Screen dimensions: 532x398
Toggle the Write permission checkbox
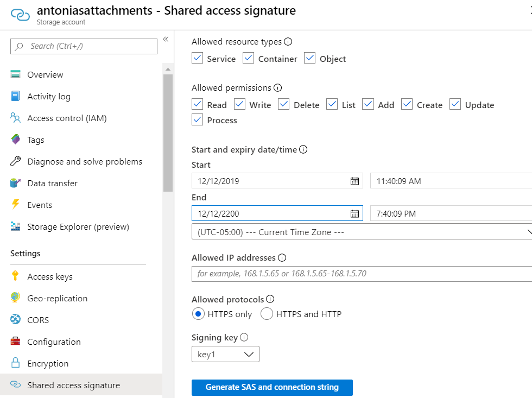[239, 104]
